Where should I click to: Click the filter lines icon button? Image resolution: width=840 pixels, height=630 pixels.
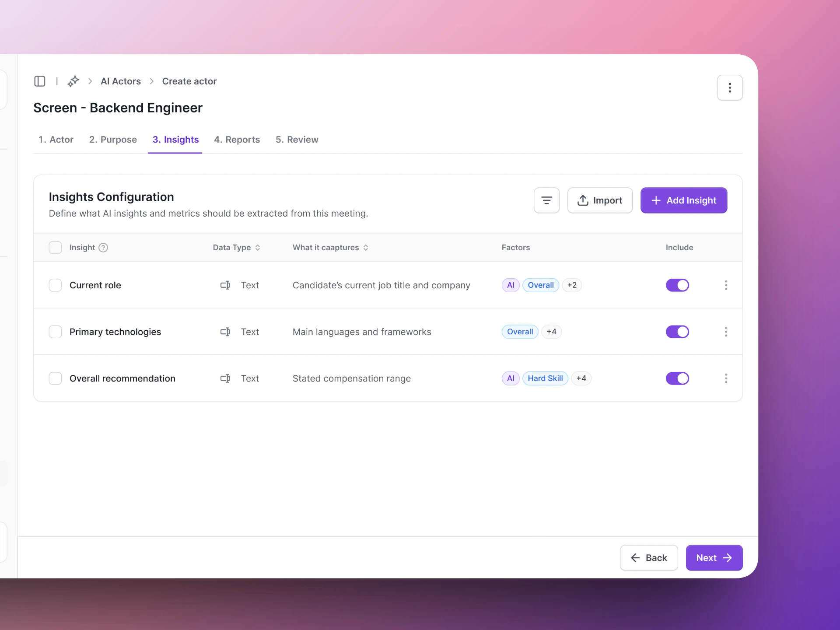546,200
